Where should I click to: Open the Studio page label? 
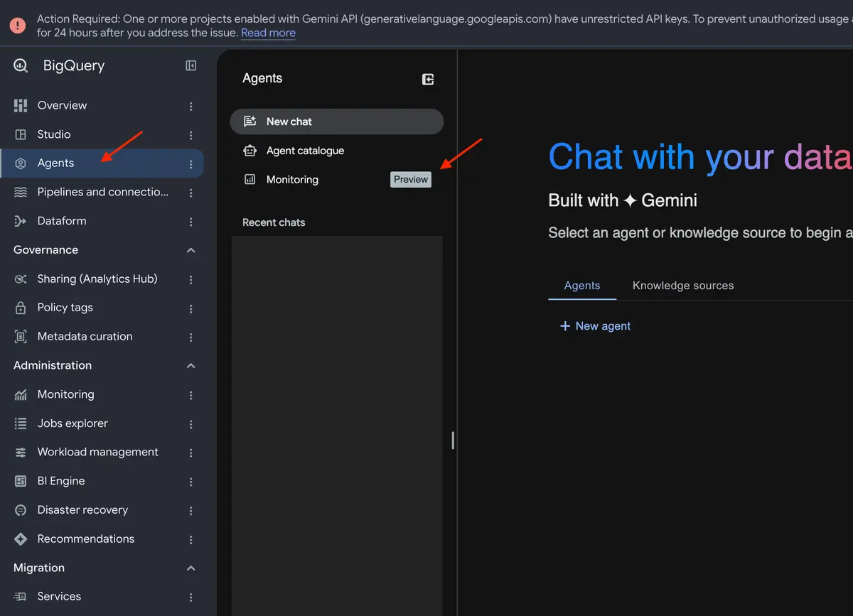coord(54,134)
